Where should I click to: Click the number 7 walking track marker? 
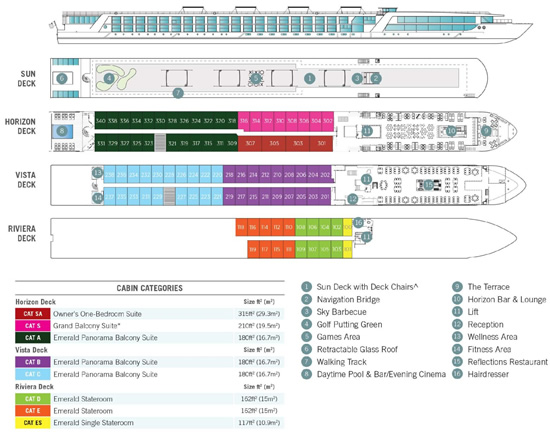point(178,93)
